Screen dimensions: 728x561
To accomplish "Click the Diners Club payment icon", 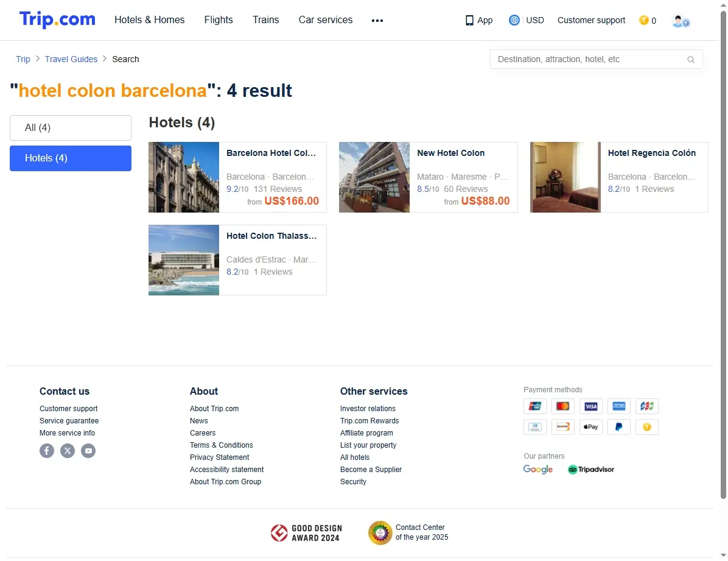I will pyautogui.click(x=535, y=426).
